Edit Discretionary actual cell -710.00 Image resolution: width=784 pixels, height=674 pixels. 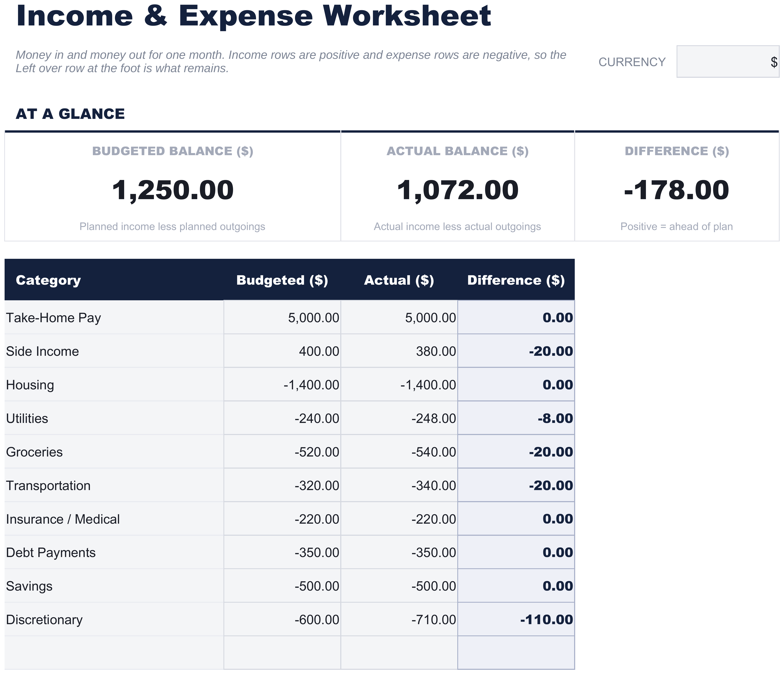point(399,620)
